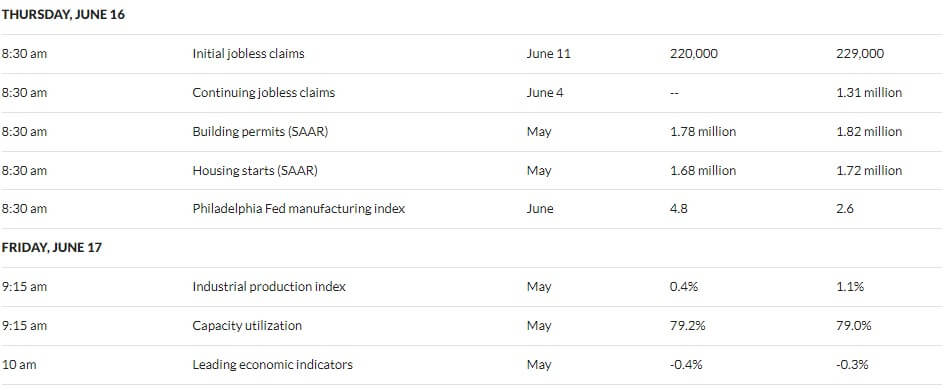
Task: Click the Initial jobless claims row label
Action: point(248,54)
